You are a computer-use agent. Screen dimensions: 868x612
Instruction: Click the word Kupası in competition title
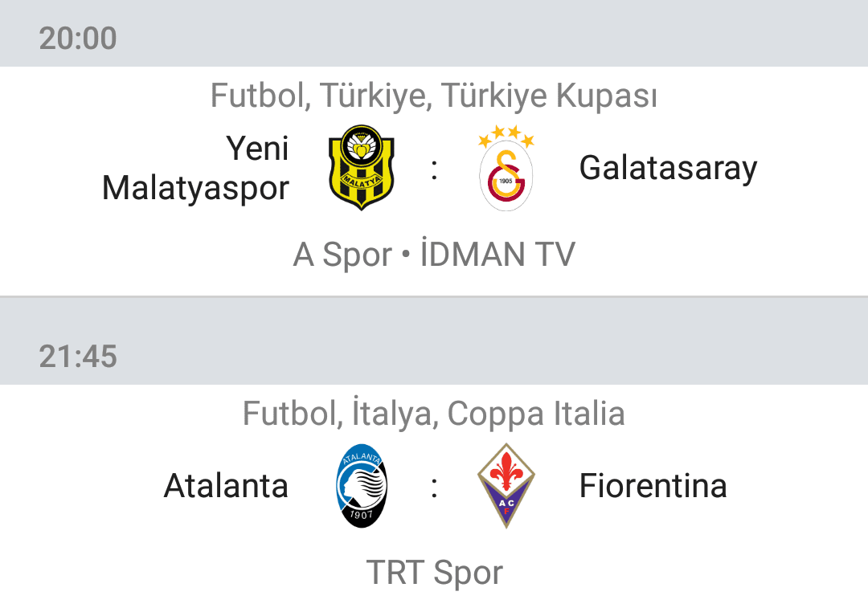click(x=607, y=96)
